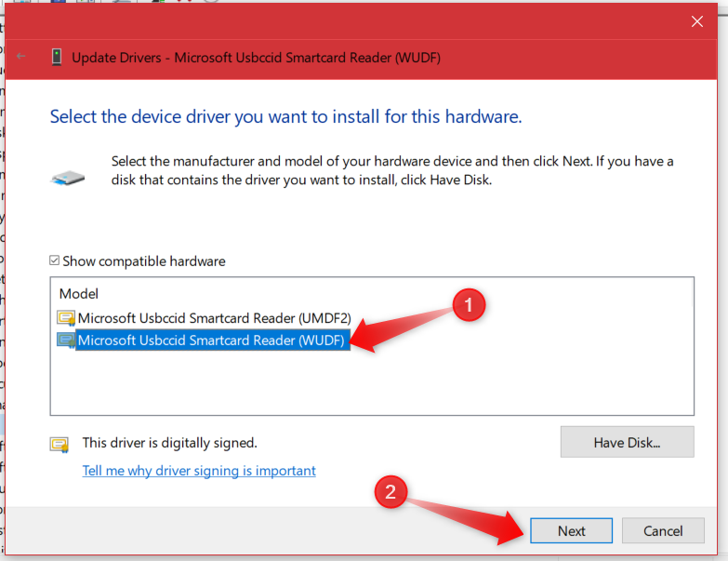Open the Have Disk dialog
Viewport: 728px width, 561px height.
pos(627,442)
